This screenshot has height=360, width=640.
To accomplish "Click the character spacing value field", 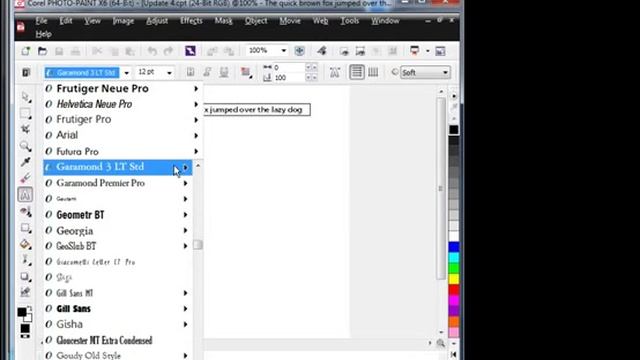I will tap(288, 67).
